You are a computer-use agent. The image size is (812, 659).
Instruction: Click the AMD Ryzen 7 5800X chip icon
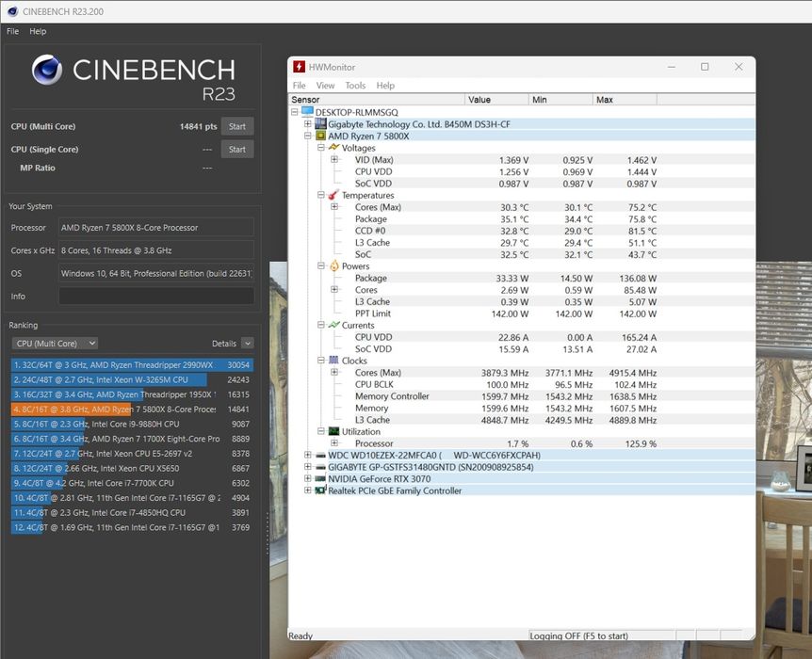(x=320, y=136)
